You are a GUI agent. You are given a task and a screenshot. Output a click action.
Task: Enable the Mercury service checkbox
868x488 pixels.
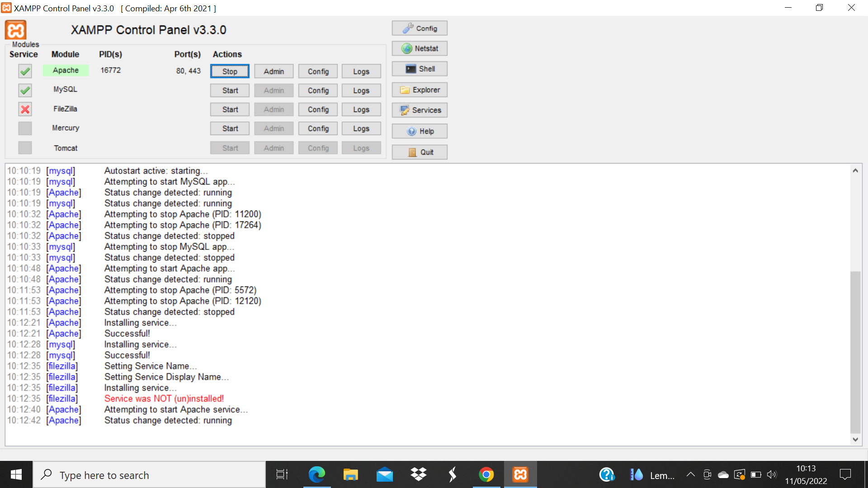coord(25,128)
